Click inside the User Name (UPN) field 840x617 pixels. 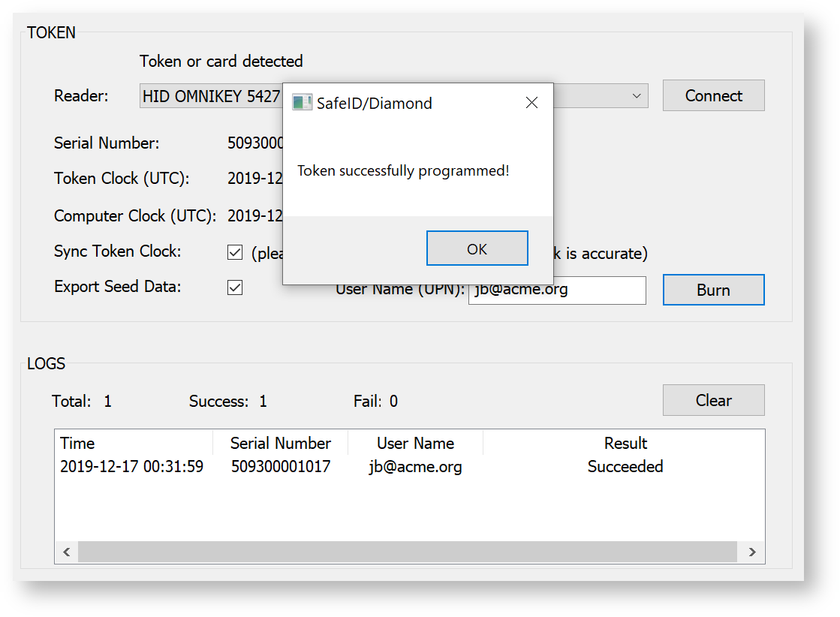[x=557, y=290]
